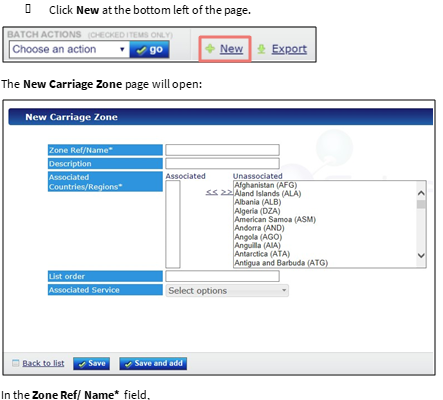Click the Save button

coord(92,363)
